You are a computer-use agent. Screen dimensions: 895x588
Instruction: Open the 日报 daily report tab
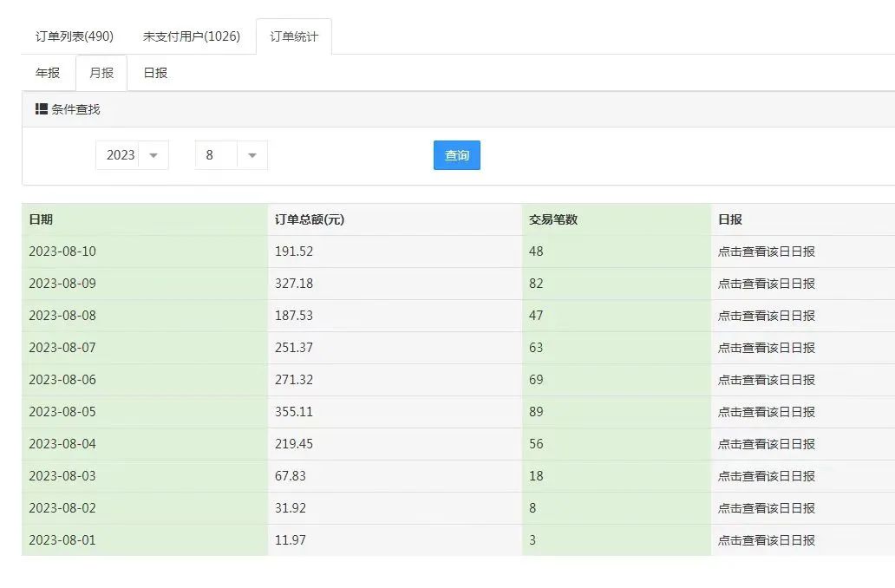154,73
